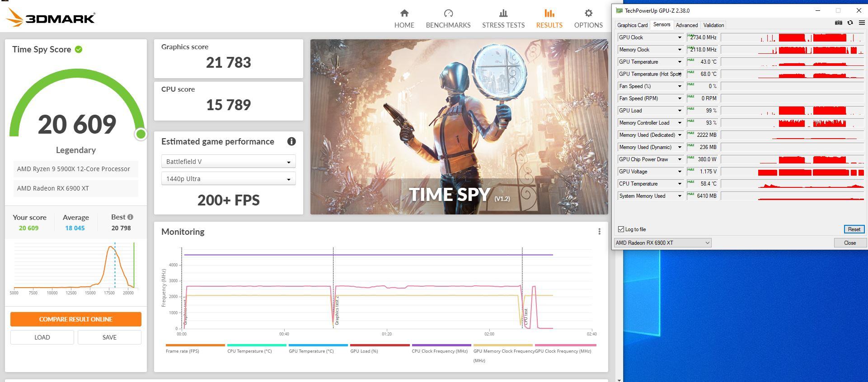
Task: Click the GPU Clock max value 2734.0 MHz
Action: point(703,37)
